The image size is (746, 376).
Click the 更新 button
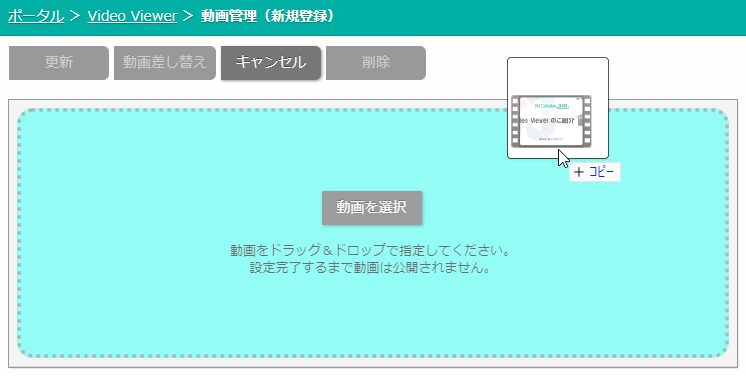pyautogui.click(x=59, y=62)
